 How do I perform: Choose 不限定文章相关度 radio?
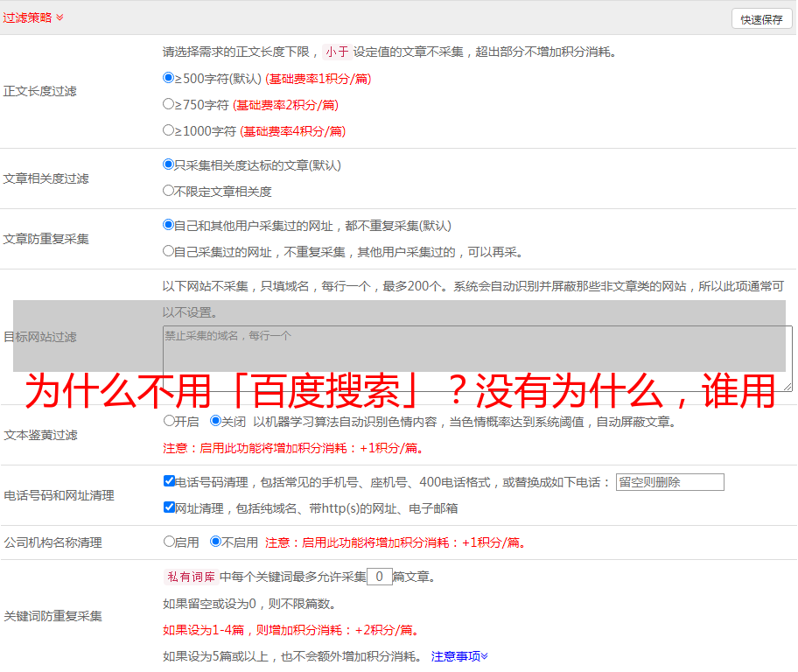(x=168, y=191)
